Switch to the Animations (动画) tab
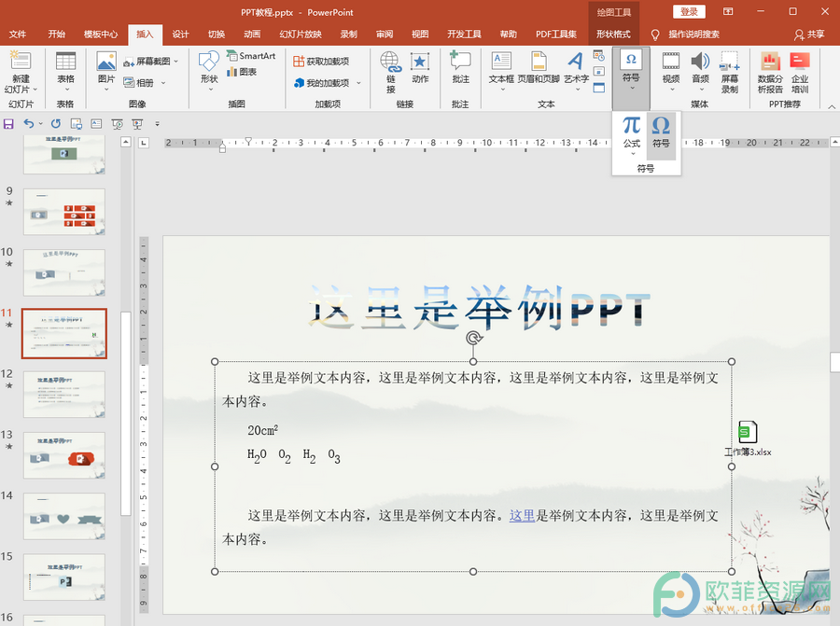This screenshot has width=840, height=626. pyautogui.click(x=252, y=35)
